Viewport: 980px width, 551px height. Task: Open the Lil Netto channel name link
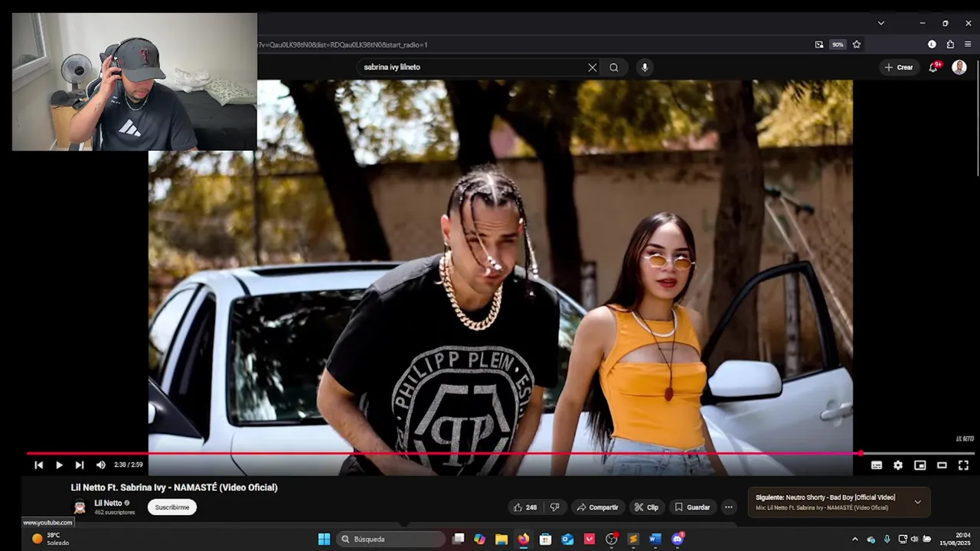pyautogui.click(x=108, y=503)
